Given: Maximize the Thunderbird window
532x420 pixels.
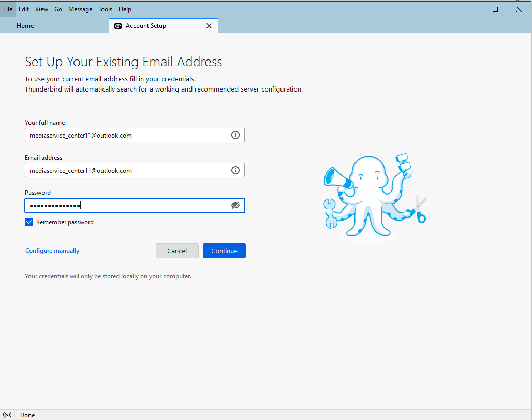Looking at the screenshot, I should coord(495,9).
